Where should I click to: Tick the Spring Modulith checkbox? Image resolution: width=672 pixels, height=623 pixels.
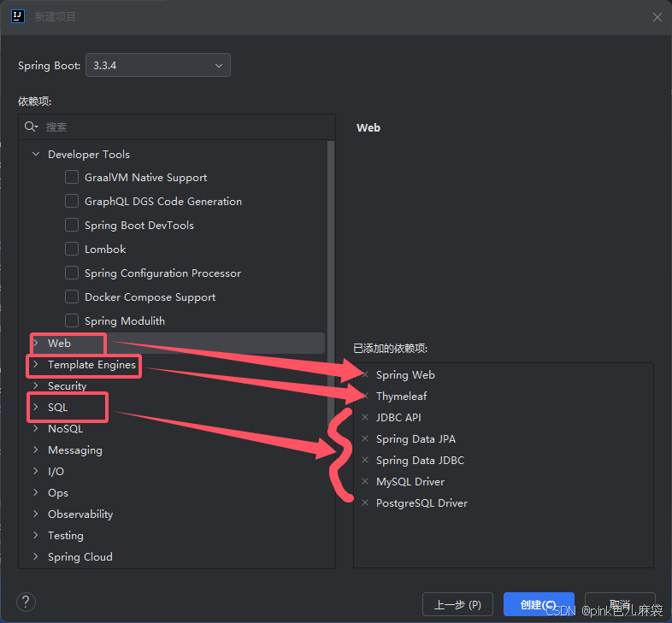[72, 321]
